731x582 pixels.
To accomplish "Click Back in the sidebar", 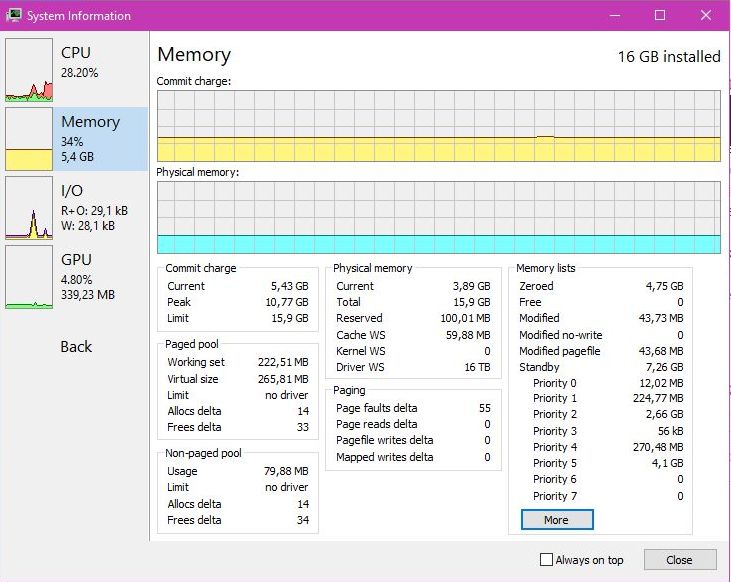I will (x=76, y=347).
